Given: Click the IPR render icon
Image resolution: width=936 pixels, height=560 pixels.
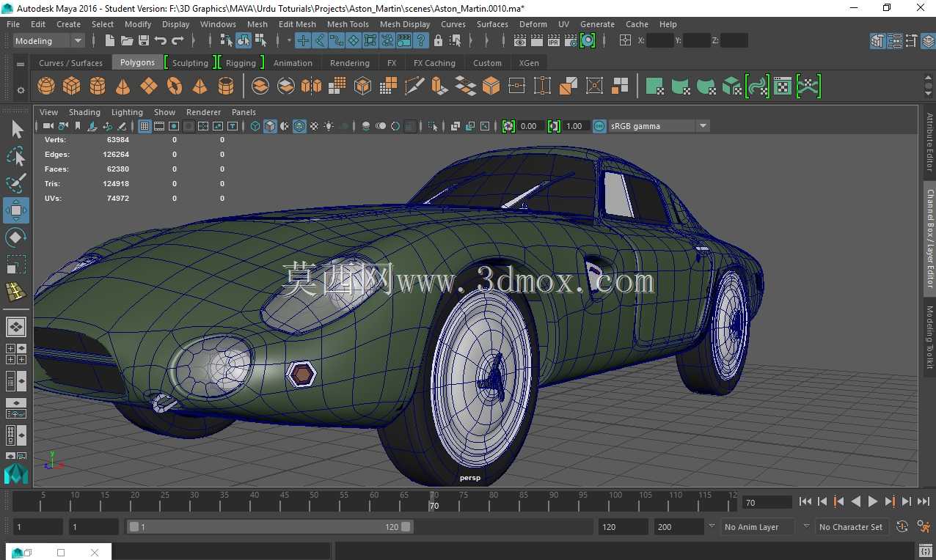Looking at the screenshot, I should [554, 40].
